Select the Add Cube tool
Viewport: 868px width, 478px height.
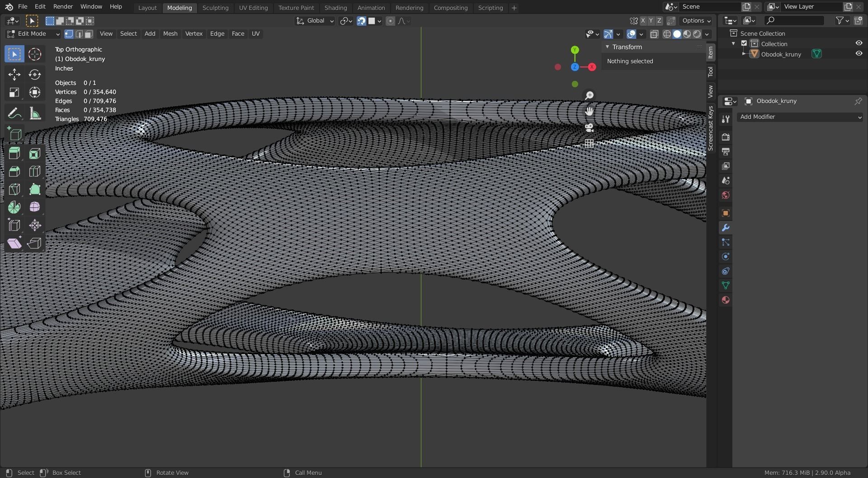pos(14,134)
